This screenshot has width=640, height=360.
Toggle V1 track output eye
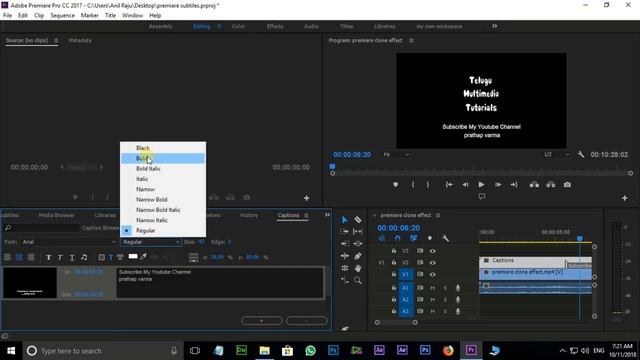pos(432,275)
